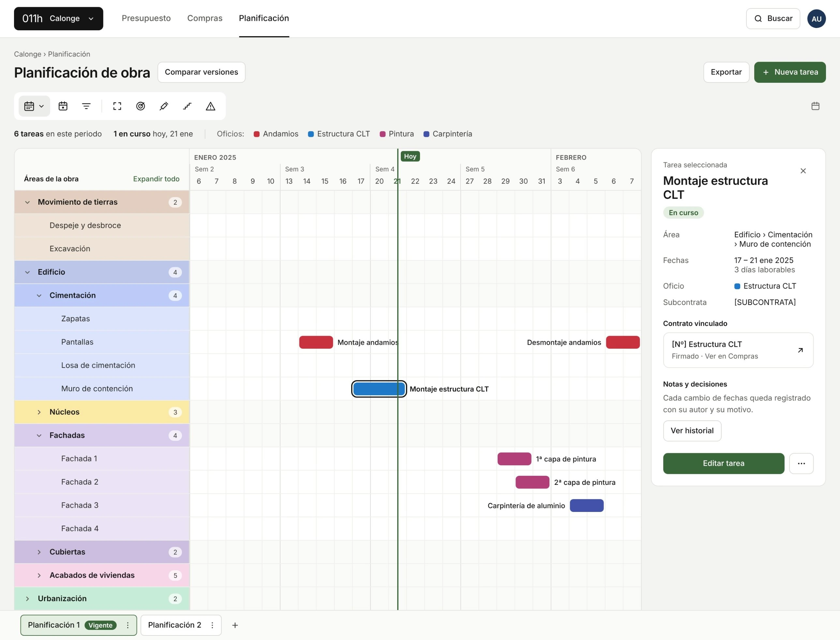The width and height of the screenshot is (840, 640).
Task: Select the Excavación row
Action: (102, 249)
